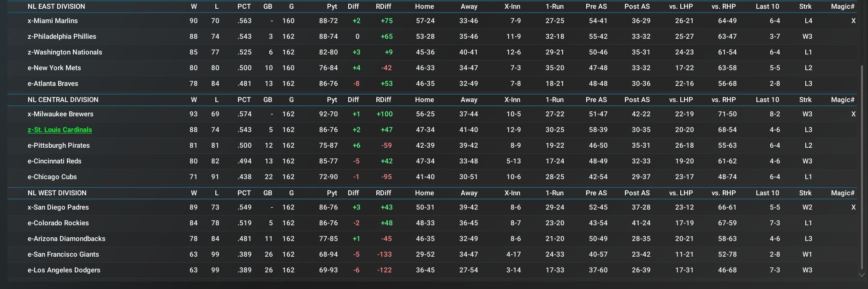The height and width of the screenshot is (289, 868).
Task: Click the scroll-down arrow at the bottom right
Action: click(862, 275)
